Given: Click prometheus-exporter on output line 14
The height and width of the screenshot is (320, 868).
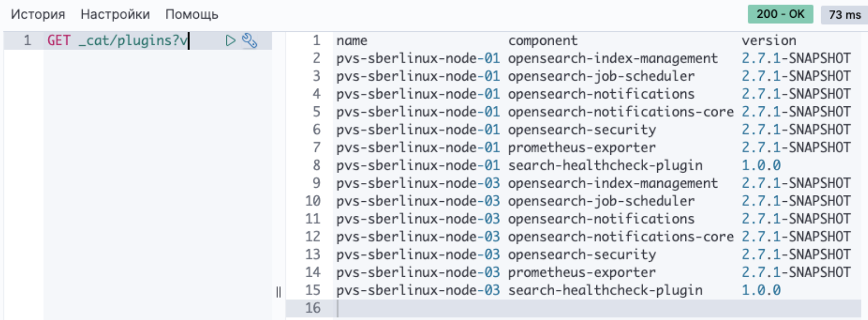Looking at the screenshot, I should click(x=582, y=273).
